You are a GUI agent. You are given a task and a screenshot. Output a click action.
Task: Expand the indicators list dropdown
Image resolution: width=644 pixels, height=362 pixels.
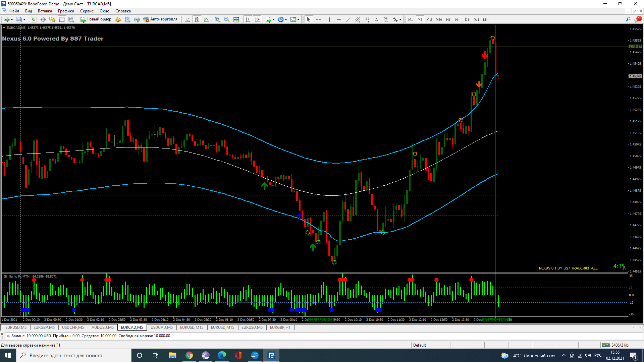point(274,19)
